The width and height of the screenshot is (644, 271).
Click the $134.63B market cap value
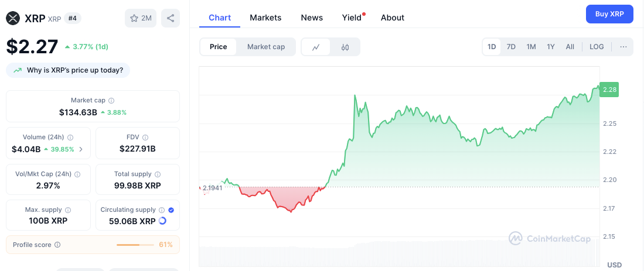[78, 112]
